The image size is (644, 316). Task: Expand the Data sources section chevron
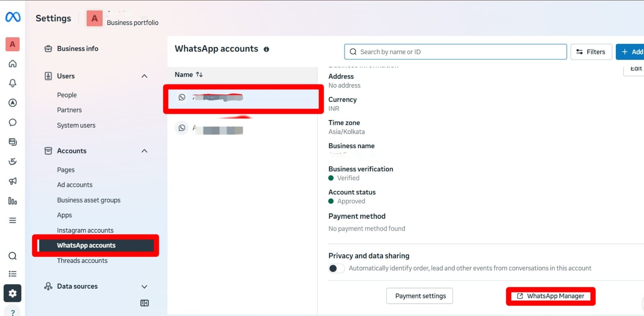pos(144,287)
